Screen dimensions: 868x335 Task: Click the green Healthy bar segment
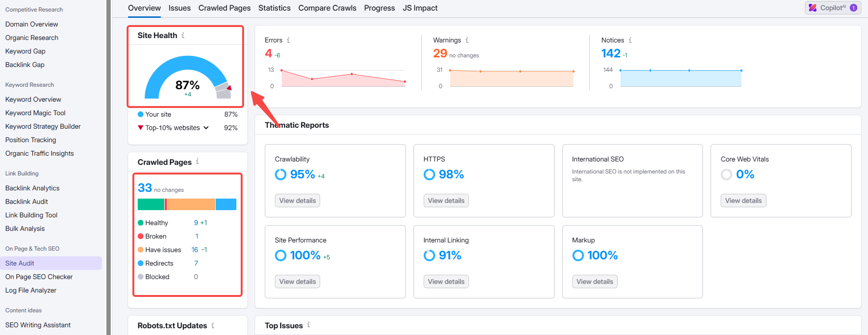pyautogui.click(x=151, y=204)
